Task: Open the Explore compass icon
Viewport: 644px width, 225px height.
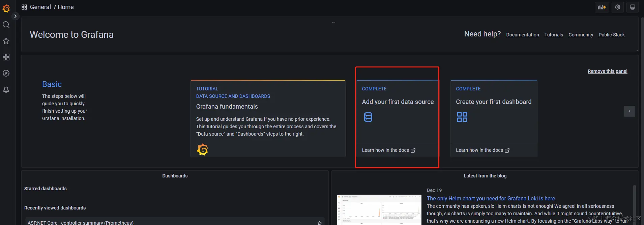Action: pyautogui.click(x=6, y=73)
